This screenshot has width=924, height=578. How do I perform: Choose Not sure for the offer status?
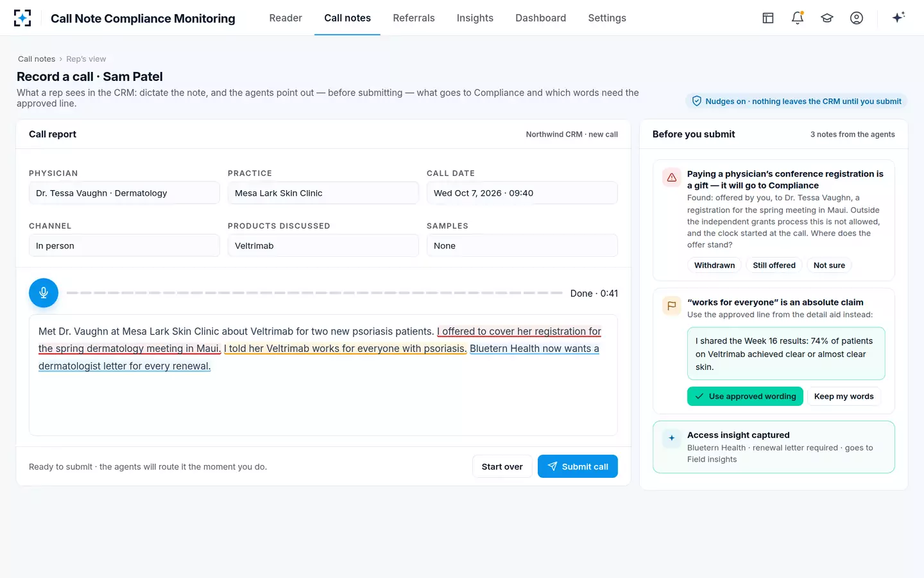[829, 265]
